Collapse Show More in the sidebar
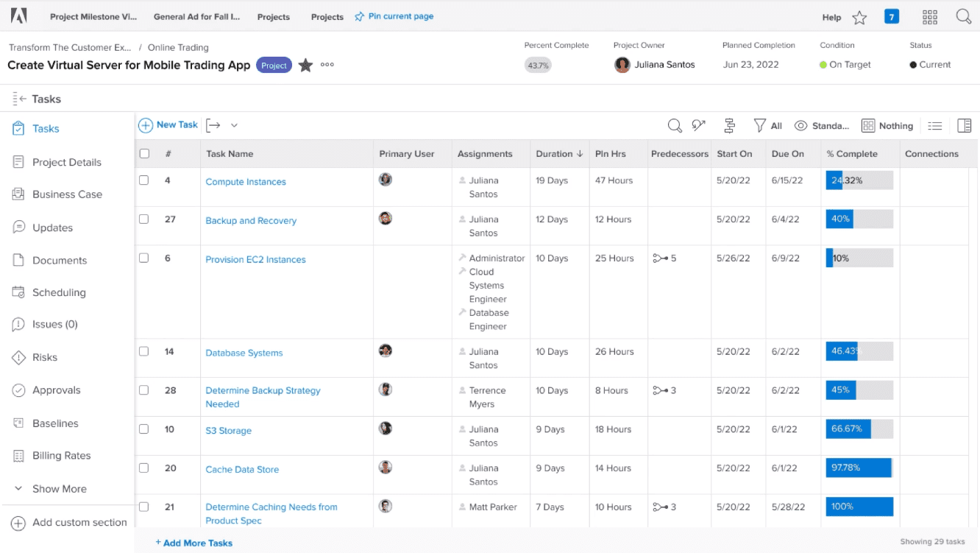This screenshot has height=553, width=980. pyautogui.click(x=58, y=488)
